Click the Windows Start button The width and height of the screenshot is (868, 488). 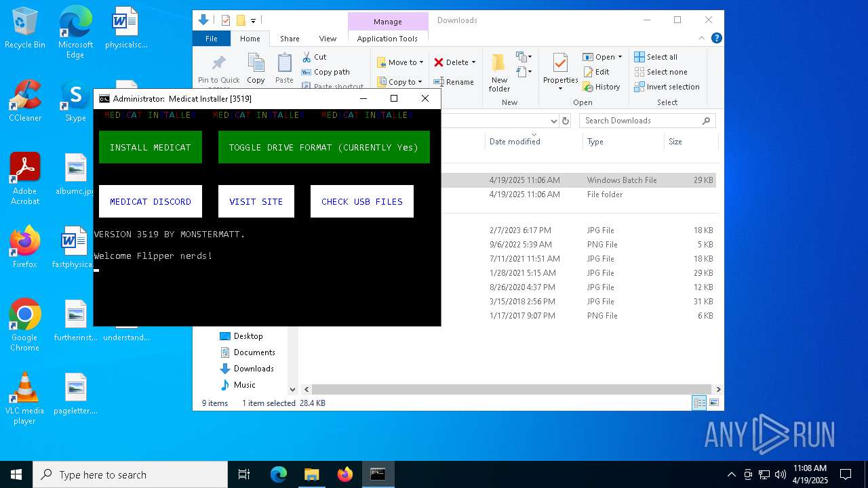pos(16,474)
